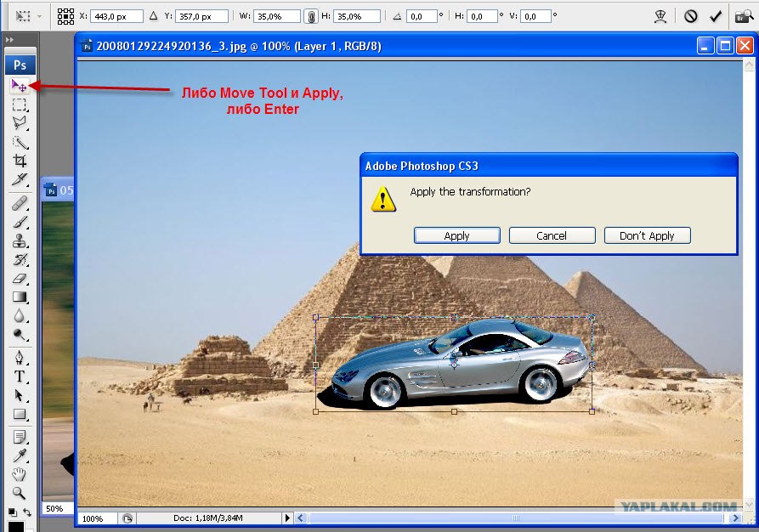Click the Apply button in dialog
759x532 pixels.
[x=457, y=235]
